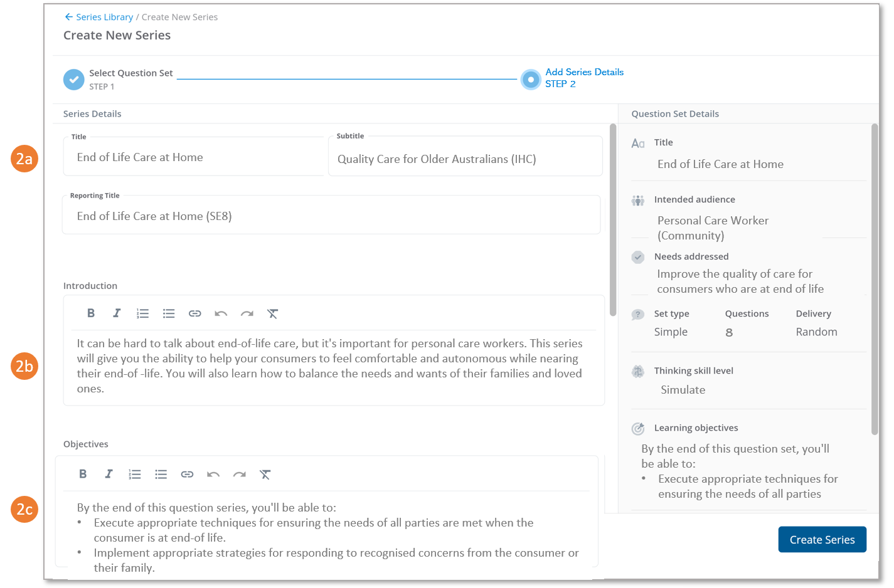
Task: Click the Series Details scrollbar
Action: [613, 219]
